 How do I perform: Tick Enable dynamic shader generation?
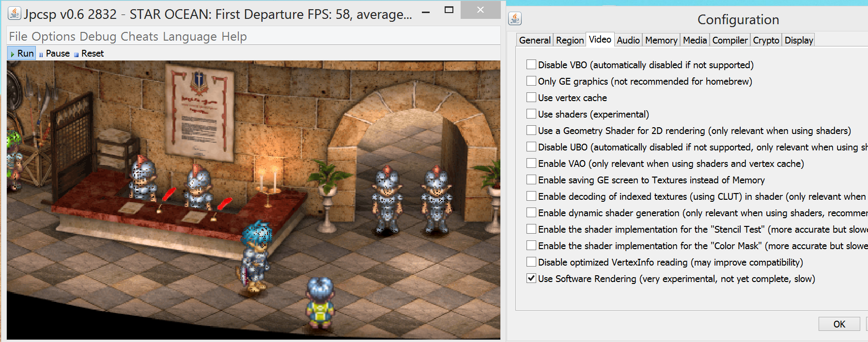click(x=531, y=212)
